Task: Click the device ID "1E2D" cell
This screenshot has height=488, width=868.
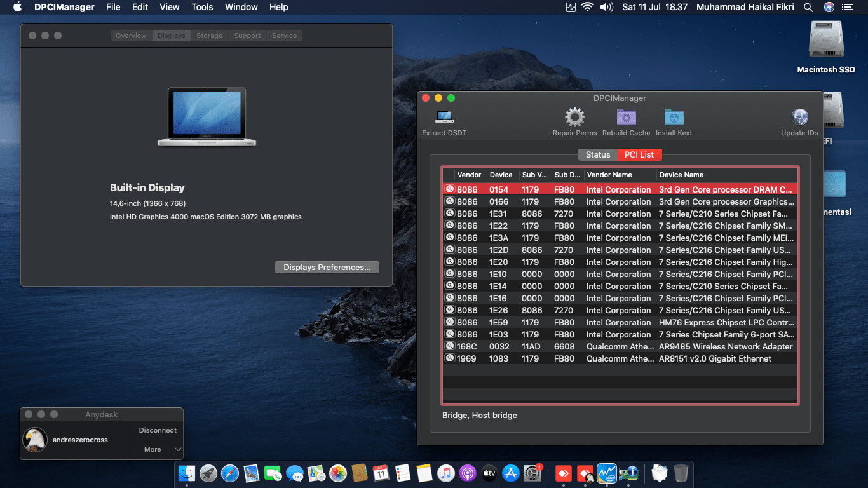Action: coord(499,250)
